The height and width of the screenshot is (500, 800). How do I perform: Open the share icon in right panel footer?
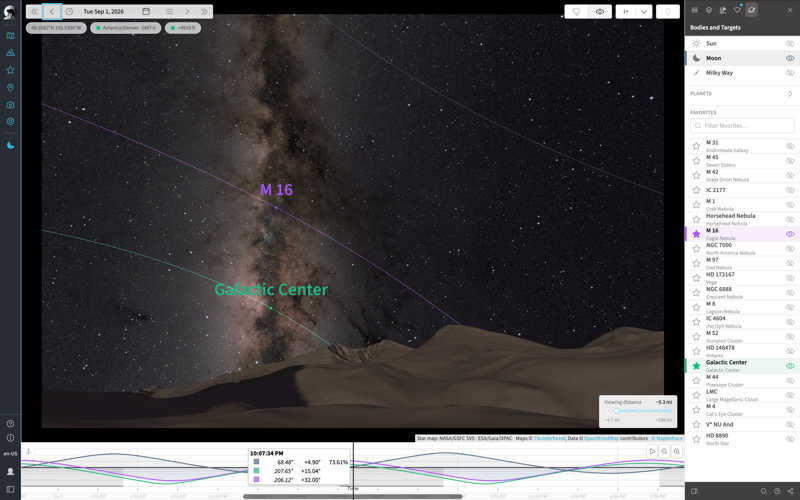pyautogui.click(x=790, y=491)
